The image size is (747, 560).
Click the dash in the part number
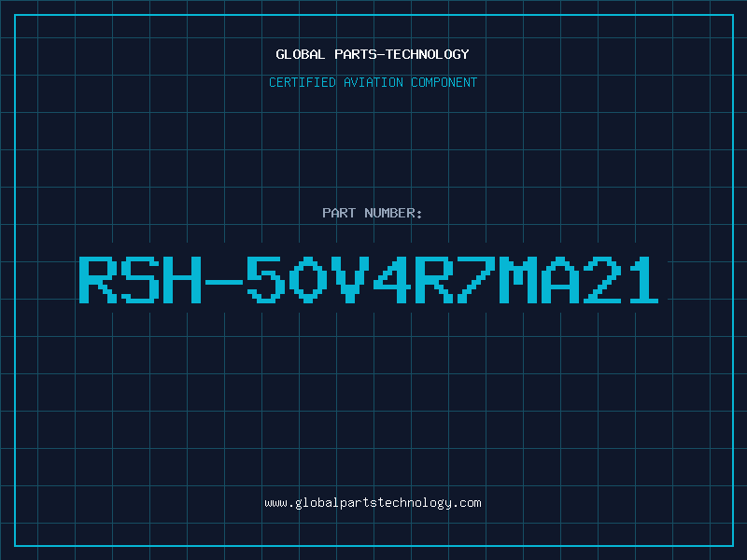click(x=224, y=282)
